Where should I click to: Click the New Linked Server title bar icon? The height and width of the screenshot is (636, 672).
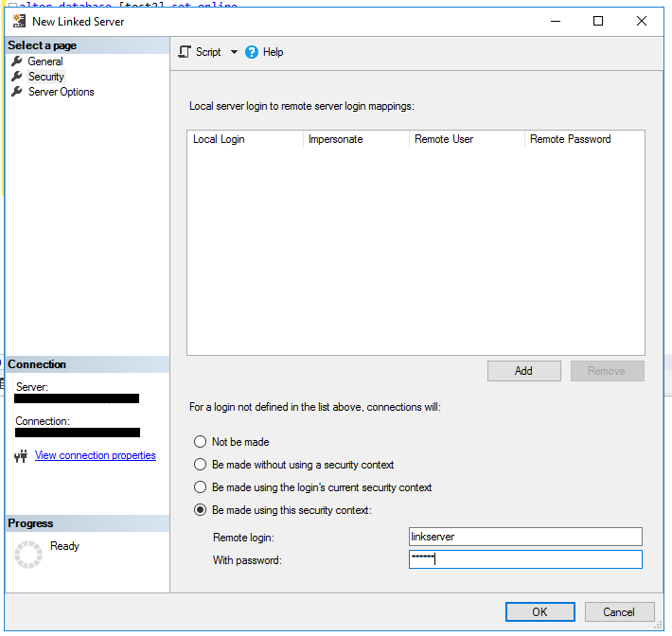pyautogui.click(x=19, y=21)
